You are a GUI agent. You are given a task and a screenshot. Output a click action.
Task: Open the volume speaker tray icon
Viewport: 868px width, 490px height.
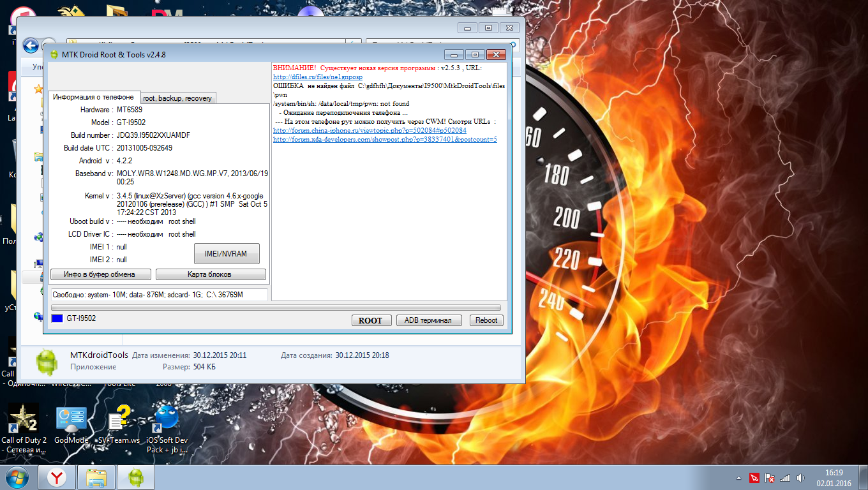(799, 478)
